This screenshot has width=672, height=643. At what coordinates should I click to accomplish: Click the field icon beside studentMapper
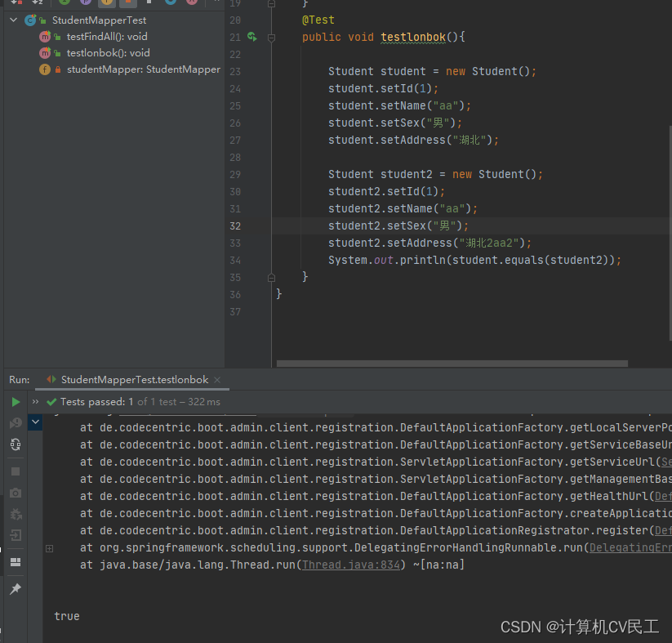(45, 69)
